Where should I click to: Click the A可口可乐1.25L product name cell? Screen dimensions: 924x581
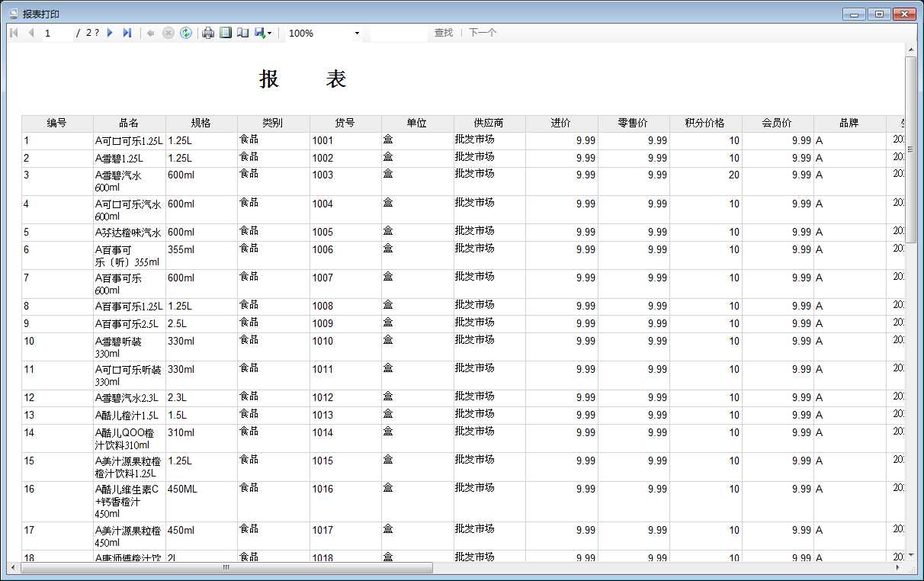(x=129, y=141)
